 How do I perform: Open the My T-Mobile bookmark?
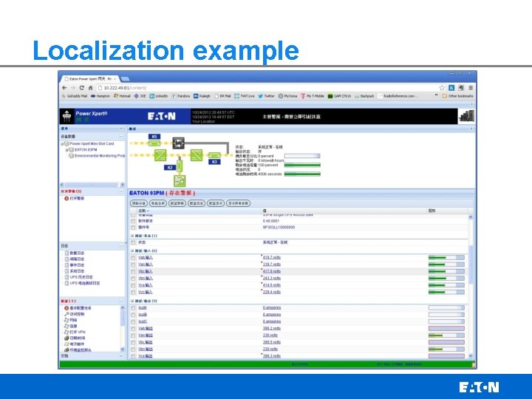coord(313,96)
